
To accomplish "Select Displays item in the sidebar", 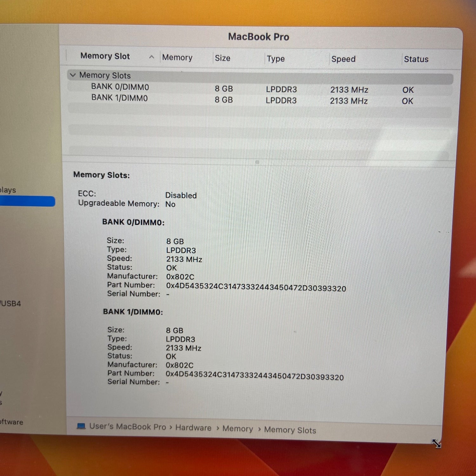I will coord(8,190).
